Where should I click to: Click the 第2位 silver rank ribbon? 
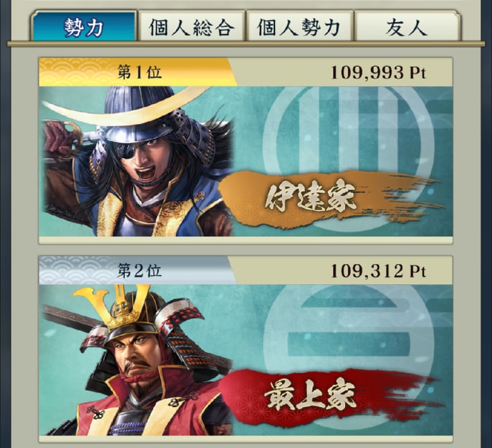tap(138, 270)
